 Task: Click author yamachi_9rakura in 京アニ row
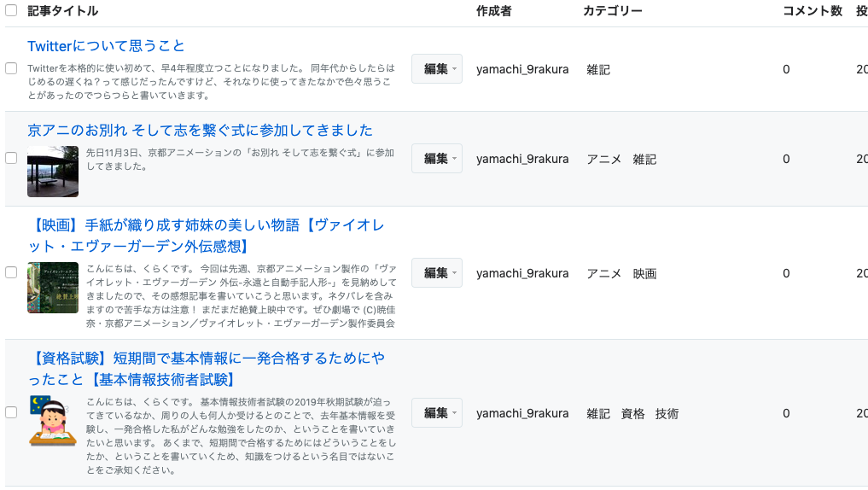(522, 159)
